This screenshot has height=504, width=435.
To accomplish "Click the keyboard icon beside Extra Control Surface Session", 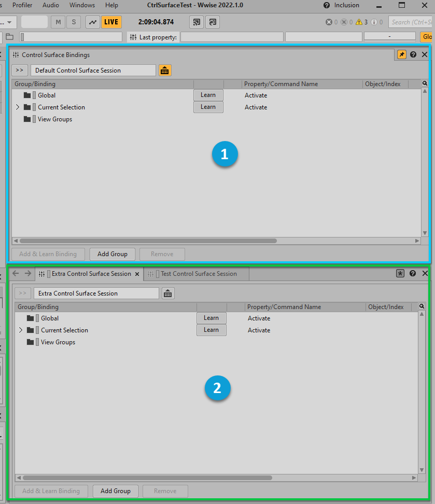I will pos(168,293).
